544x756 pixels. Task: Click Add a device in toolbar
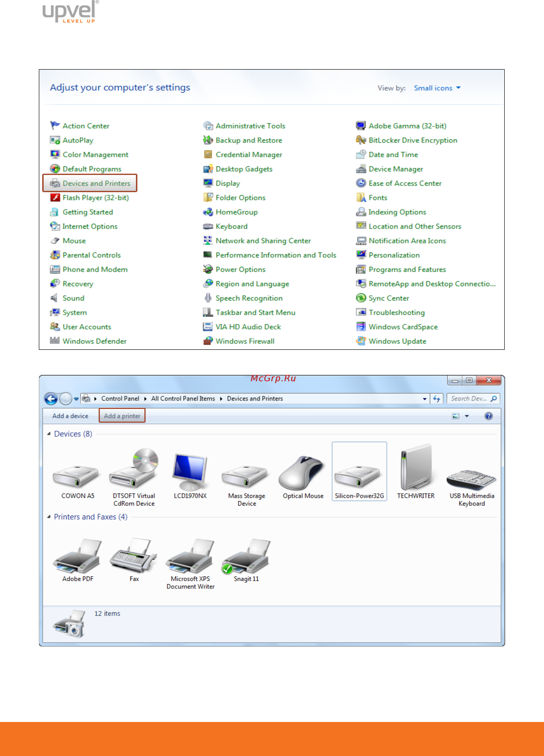70,416
